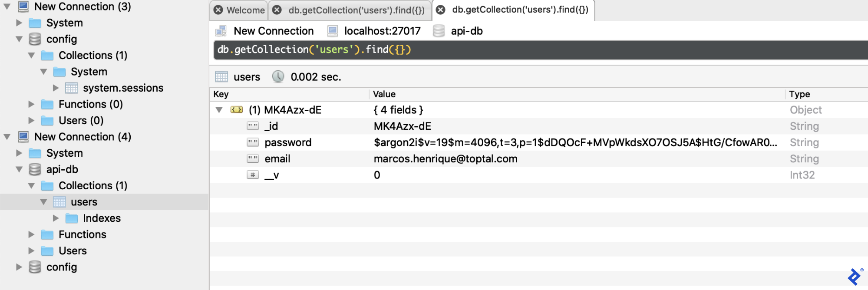This screenshot has width=868, height=290.
Task: Expand the Functions (0) folder
Action: [31, 104]
